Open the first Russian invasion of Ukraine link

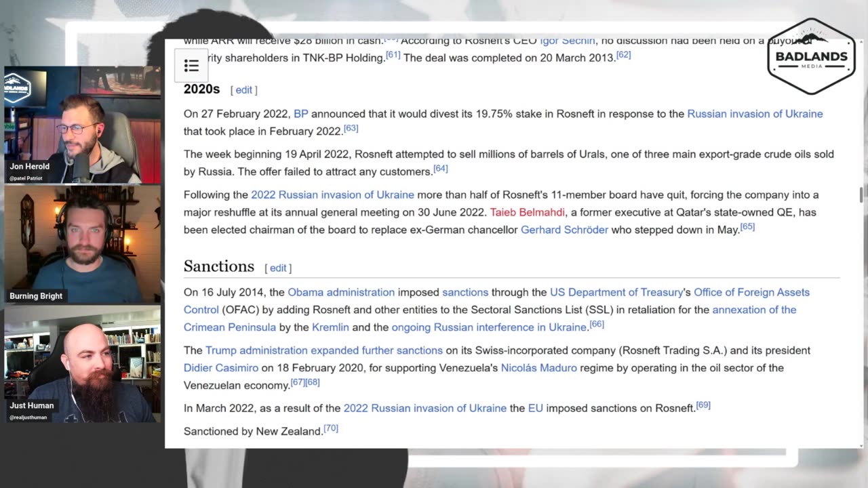click(755, 114)
